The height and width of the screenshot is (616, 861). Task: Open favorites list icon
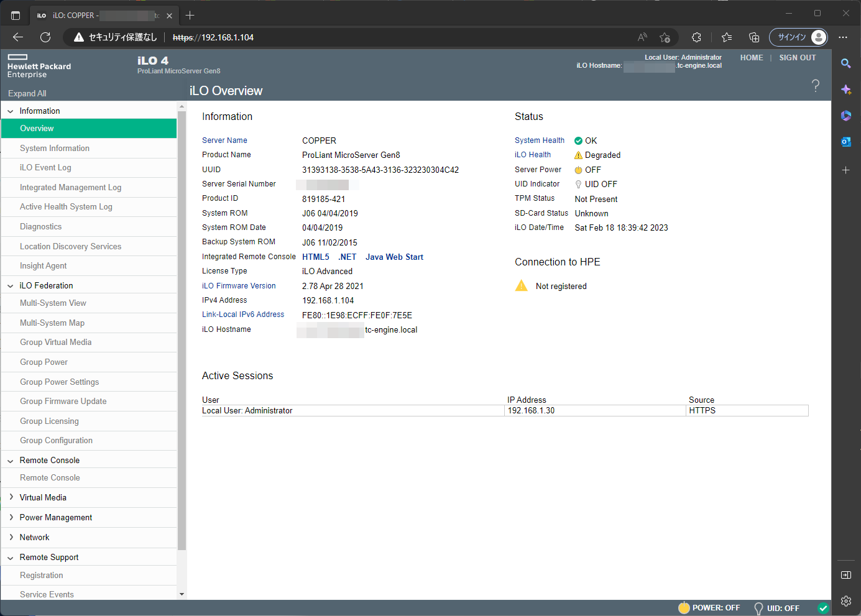point(726,37)
